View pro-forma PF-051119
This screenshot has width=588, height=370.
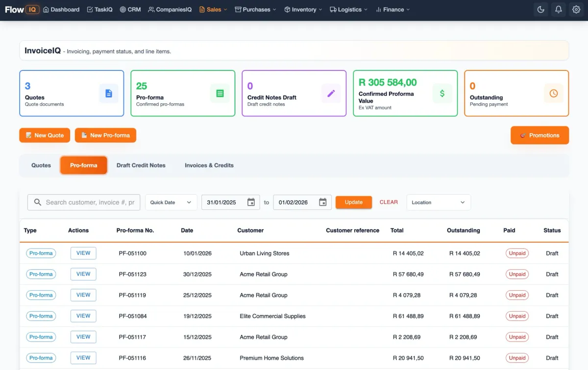83,295
